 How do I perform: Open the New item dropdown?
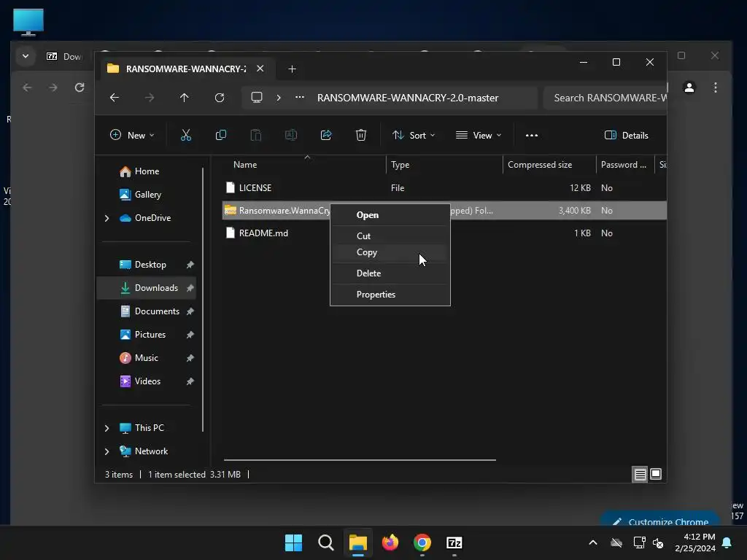pos(132,135)
